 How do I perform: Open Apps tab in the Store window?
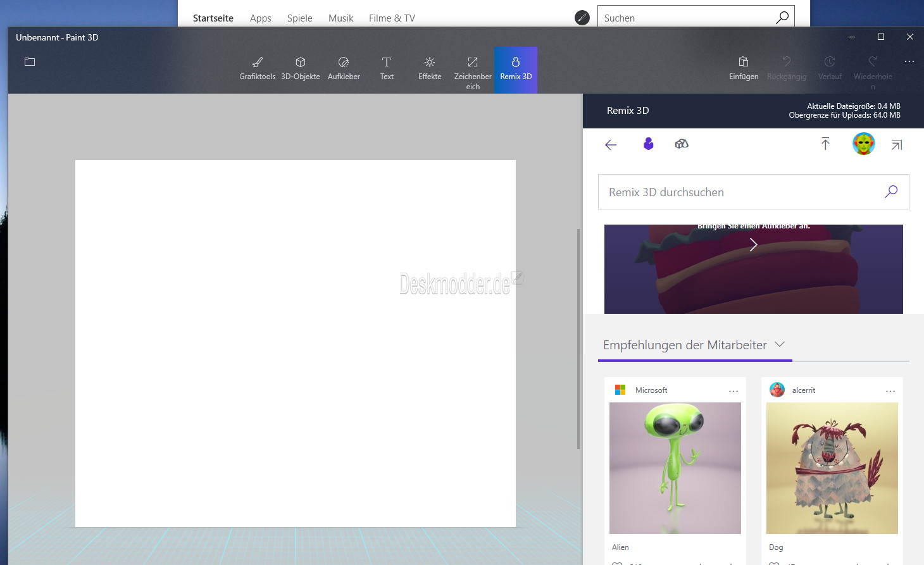[x=261, y=18]
